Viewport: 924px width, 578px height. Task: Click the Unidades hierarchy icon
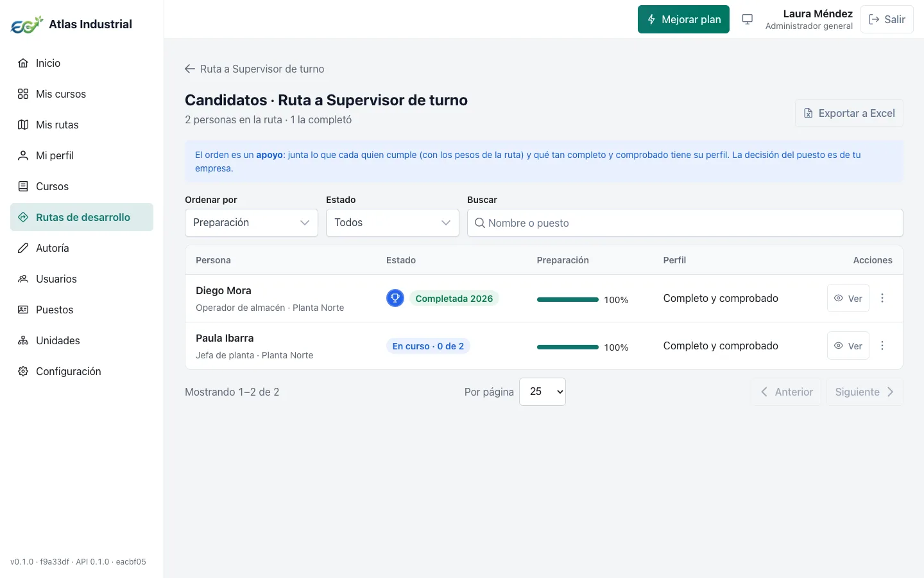point(23,340)
